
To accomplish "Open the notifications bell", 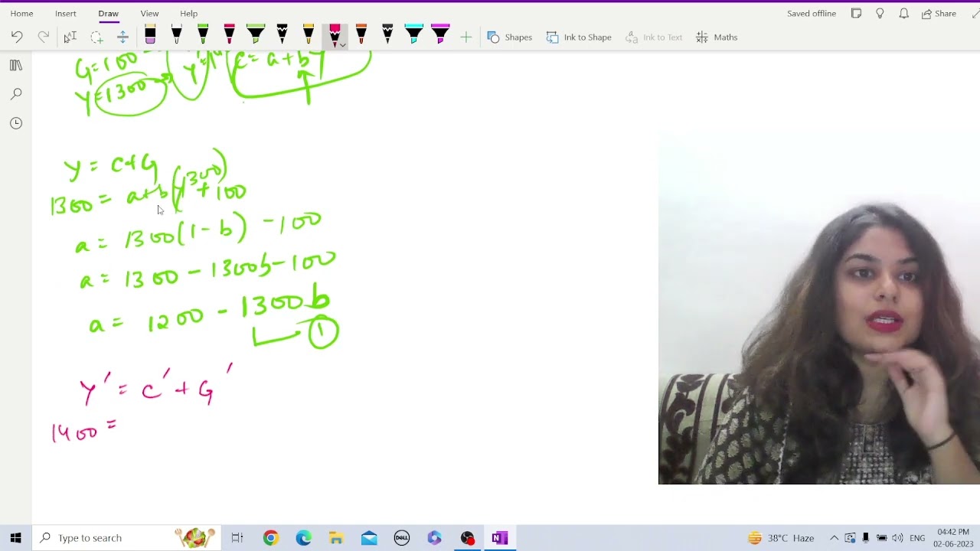I will (904, 13).
